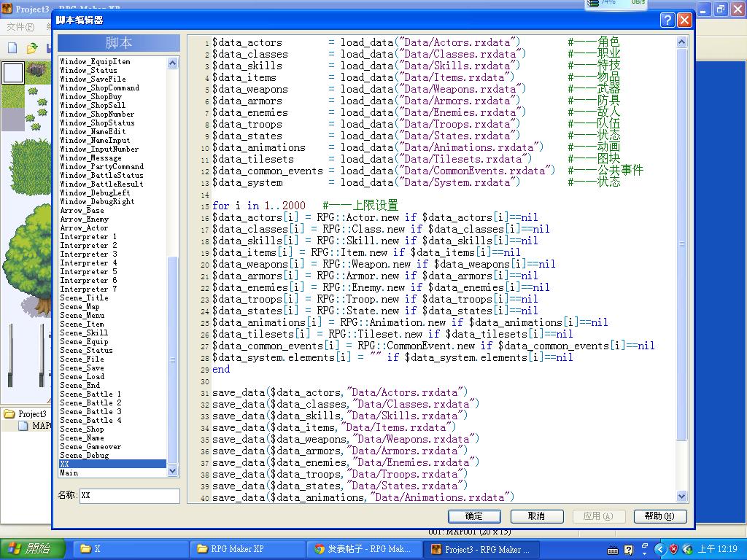Select Window_PartyCommand script

(101, 166)
